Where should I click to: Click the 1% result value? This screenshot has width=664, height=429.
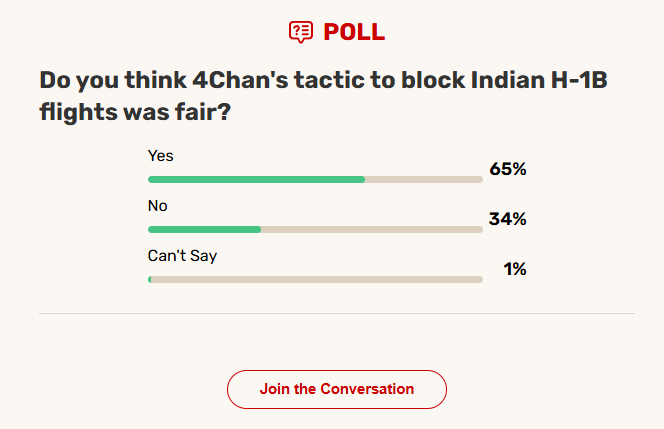[x=515, y=269]
